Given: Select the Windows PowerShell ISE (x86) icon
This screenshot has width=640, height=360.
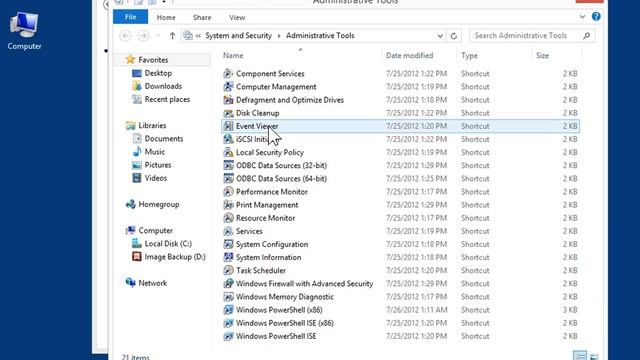Looking at the screenshot, I should (x=228, y=323).
